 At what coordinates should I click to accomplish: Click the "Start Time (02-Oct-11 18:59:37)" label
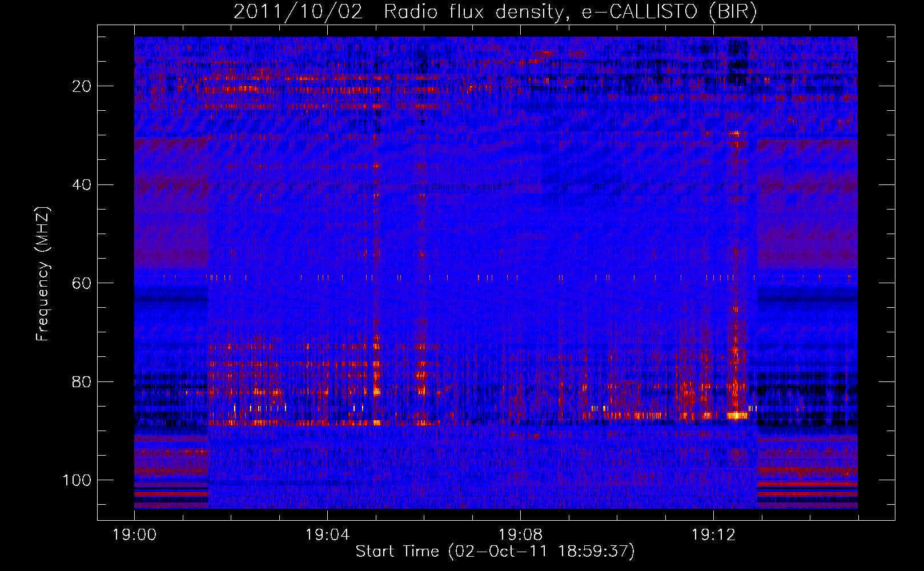[495, 552]
